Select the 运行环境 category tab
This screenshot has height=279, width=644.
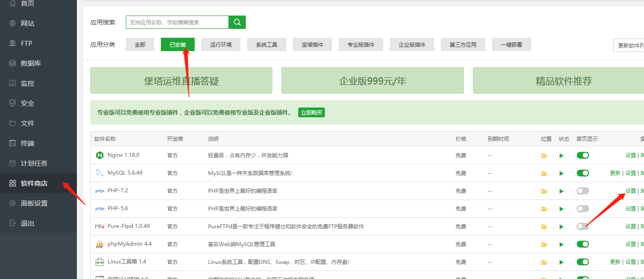pos(221,44)
